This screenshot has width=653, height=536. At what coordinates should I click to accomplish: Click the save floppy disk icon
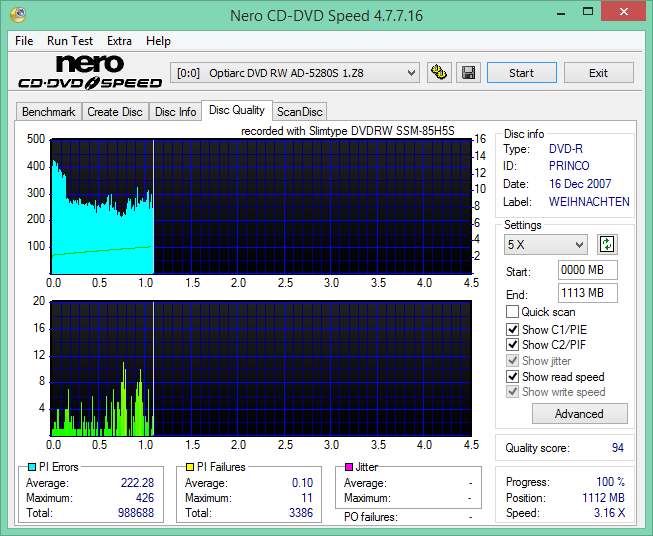tap(469, 73)
